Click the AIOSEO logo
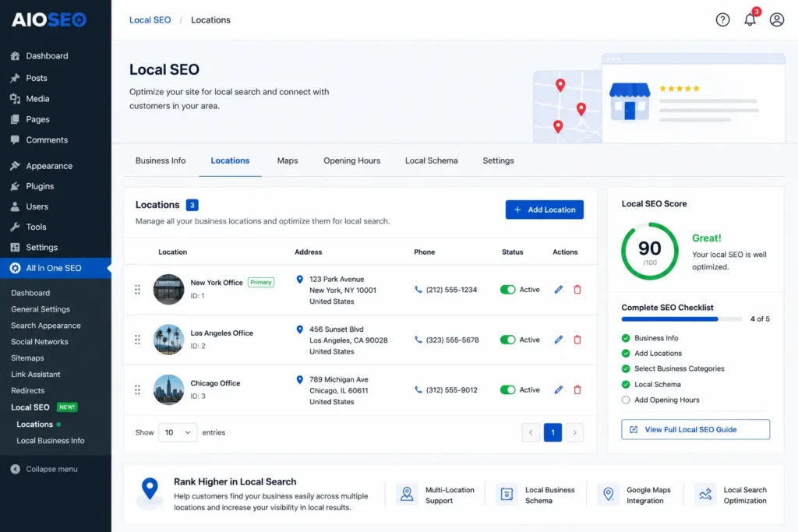 coord(49,19)
